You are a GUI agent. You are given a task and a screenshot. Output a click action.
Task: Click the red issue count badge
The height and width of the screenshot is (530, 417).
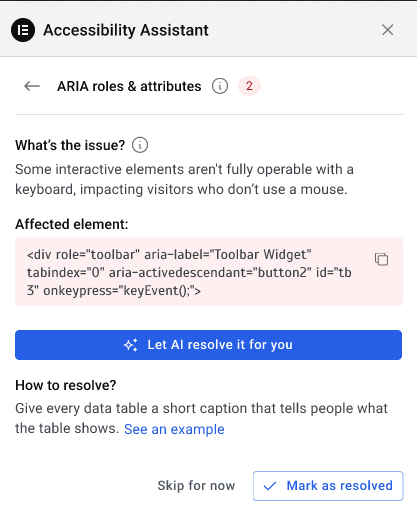point(249,86)
